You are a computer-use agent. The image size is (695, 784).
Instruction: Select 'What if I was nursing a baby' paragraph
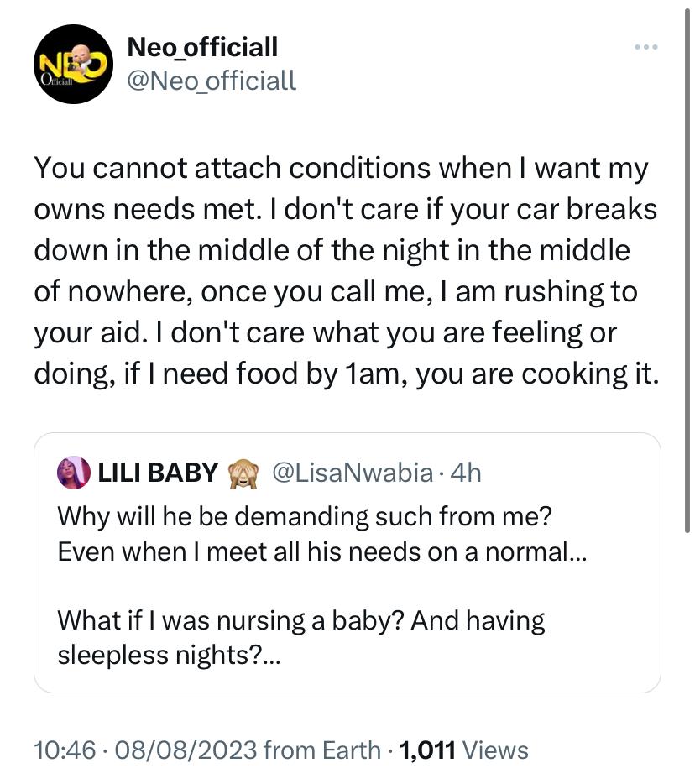pos(301,637)
